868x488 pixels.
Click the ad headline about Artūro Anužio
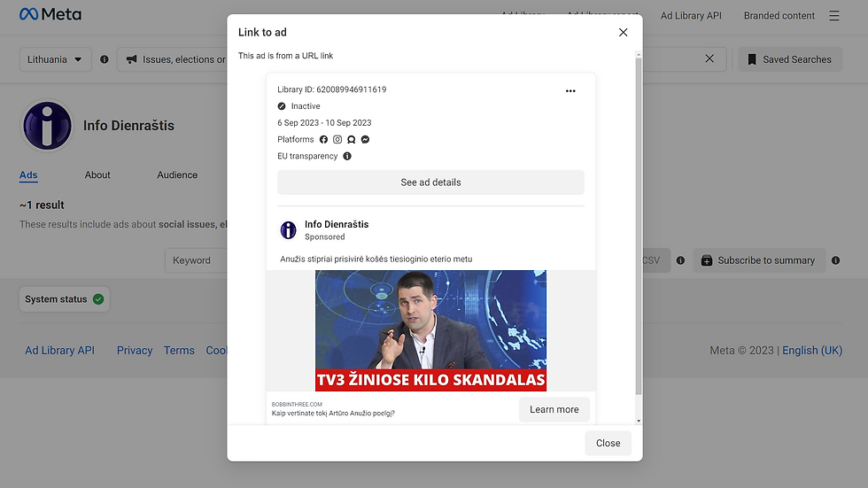tap(333, 414)
